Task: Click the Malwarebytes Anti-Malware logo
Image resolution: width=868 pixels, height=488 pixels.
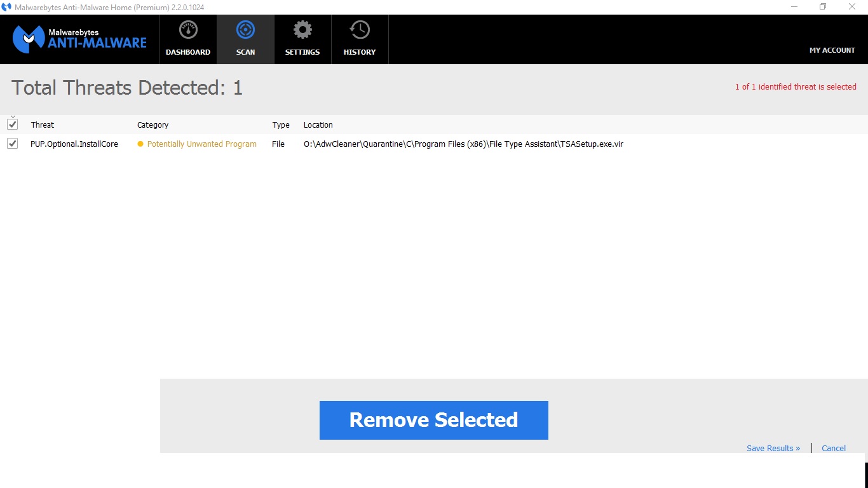Action: point(79,39)
